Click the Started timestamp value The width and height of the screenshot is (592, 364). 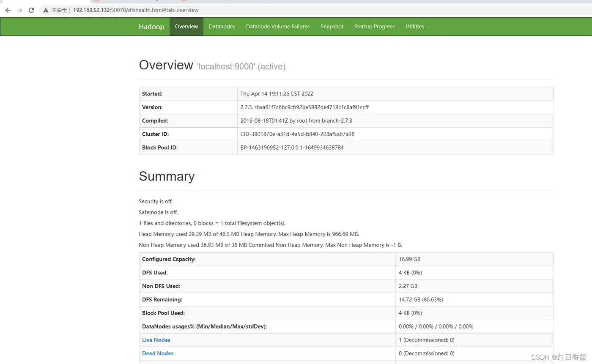(277, 94)
